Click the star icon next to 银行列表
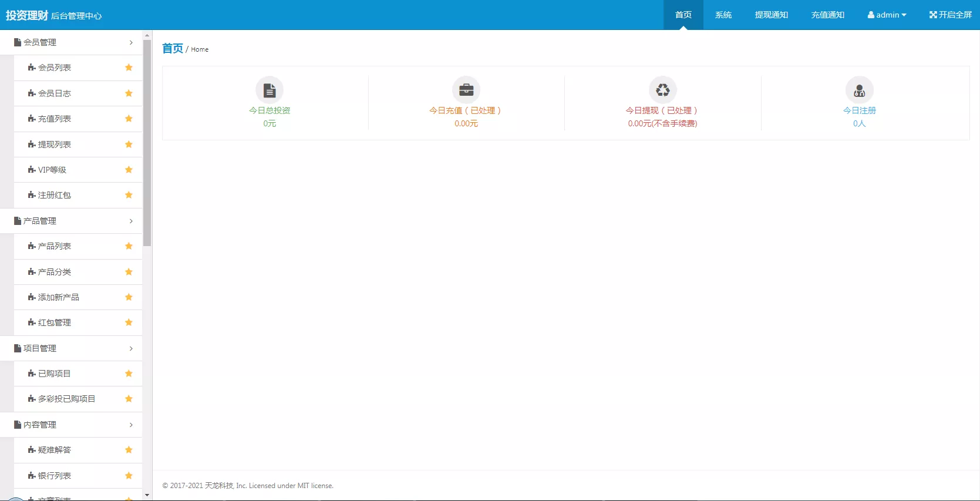 point(129,476)
